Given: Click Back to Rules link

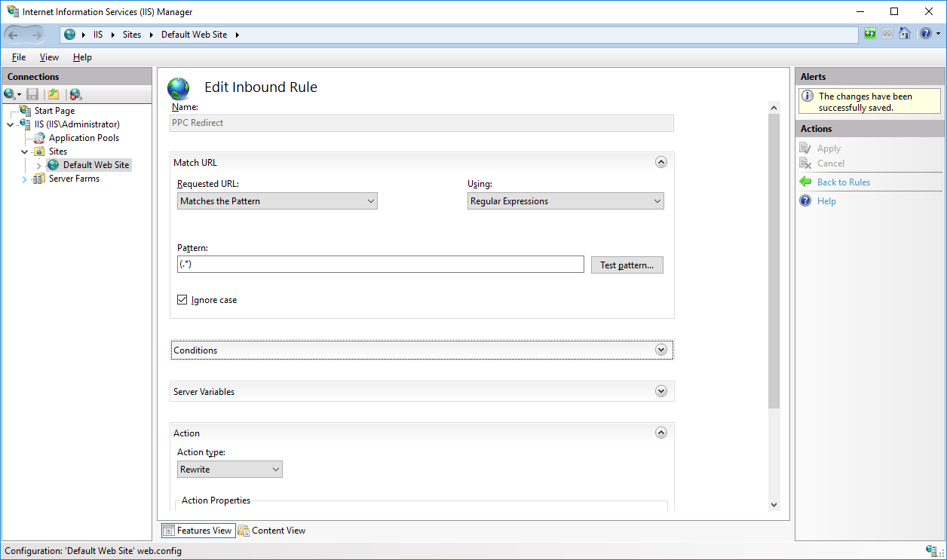Looking at the screenshot, I should [844, 182].
